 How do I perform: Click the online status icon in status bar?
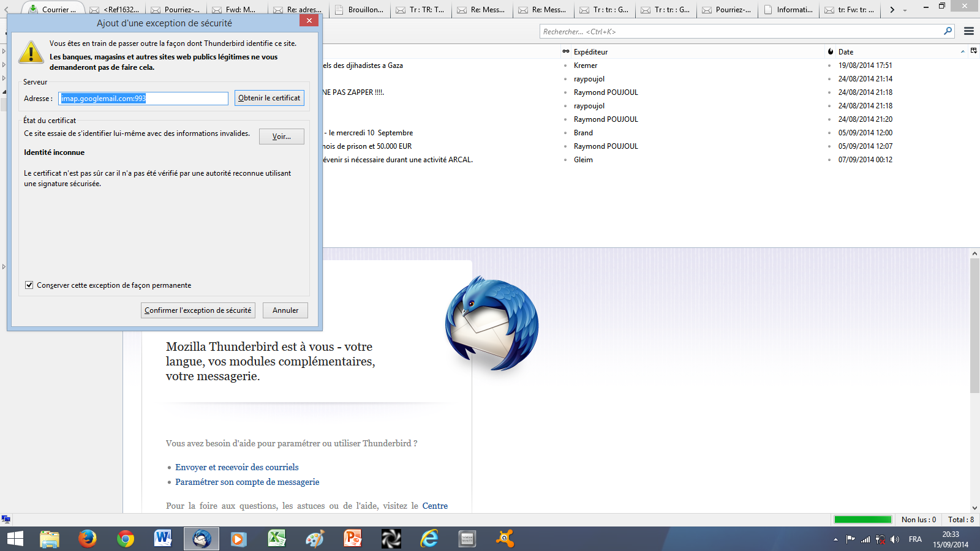click(6, 519)
